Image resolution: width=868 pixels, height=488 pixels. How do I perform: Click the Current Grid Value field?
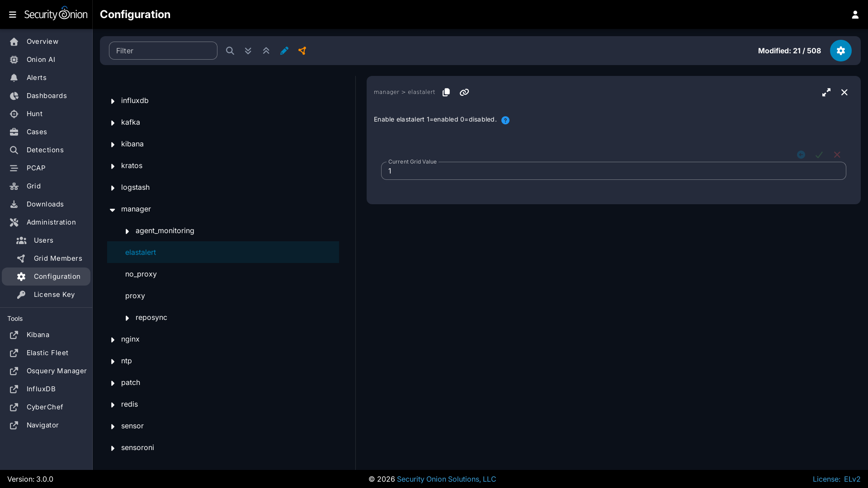[x=613, y=171]
